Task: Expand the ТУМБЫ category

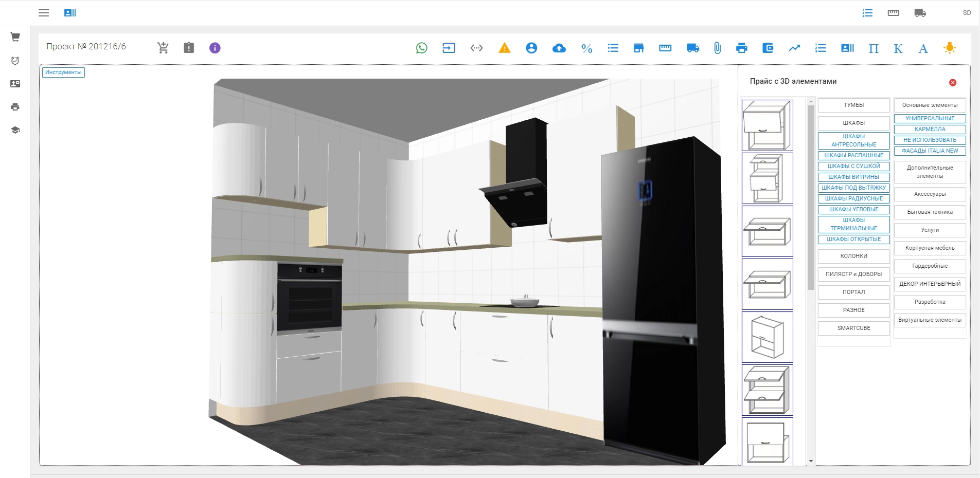Action: [853, 105]
